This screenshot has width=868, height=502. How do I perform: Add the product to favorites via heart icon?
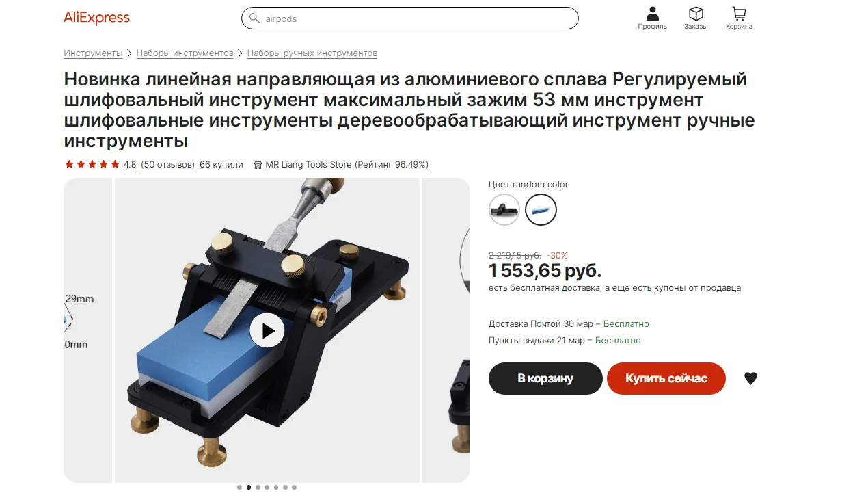click(750, 378)
